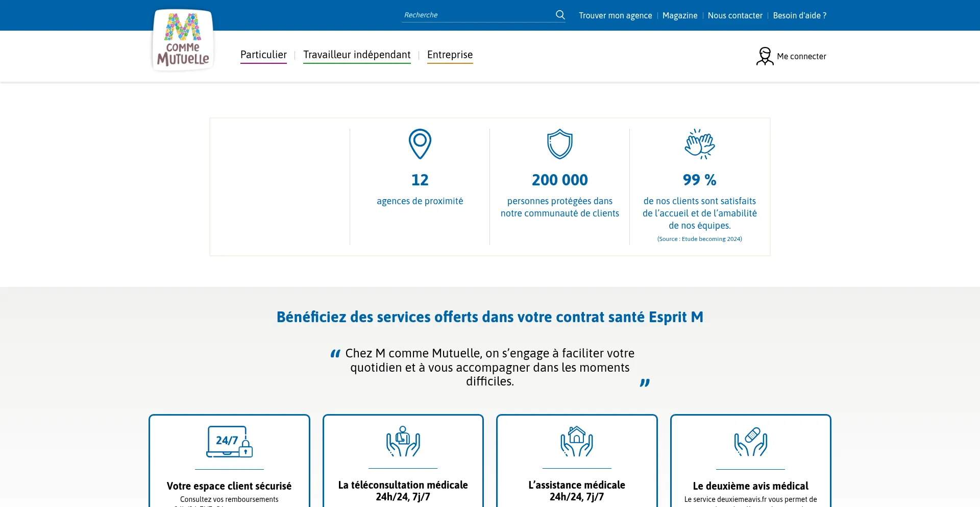
Task: Click the bandage second opinion icon
Action: [x=750, y=442]
